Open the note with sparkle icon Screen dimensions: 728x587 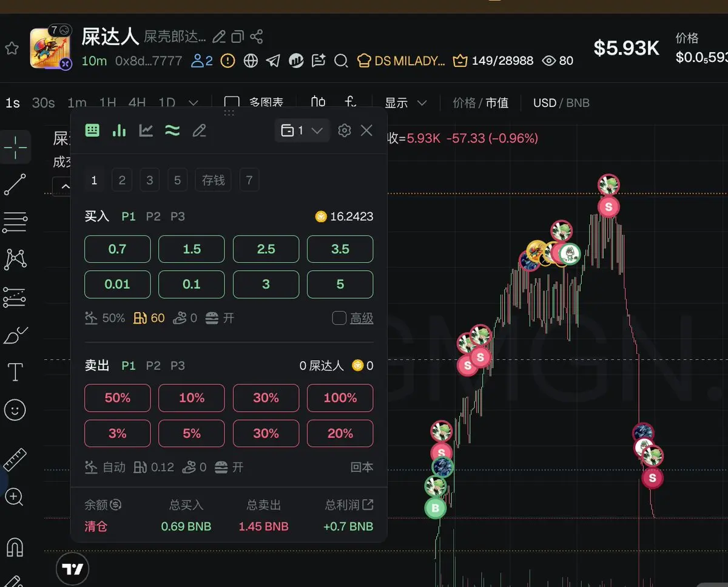coord(318,61)
